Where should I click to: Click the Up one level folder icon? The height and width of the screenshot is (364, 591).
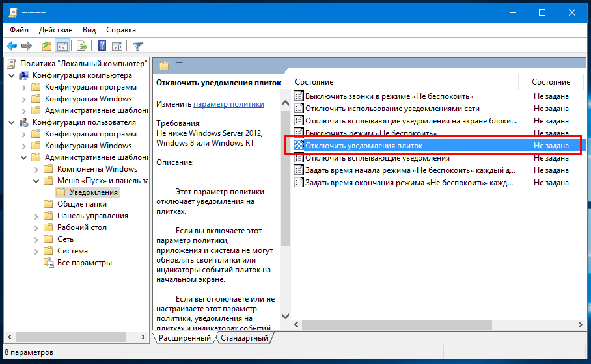coord(47,46)
